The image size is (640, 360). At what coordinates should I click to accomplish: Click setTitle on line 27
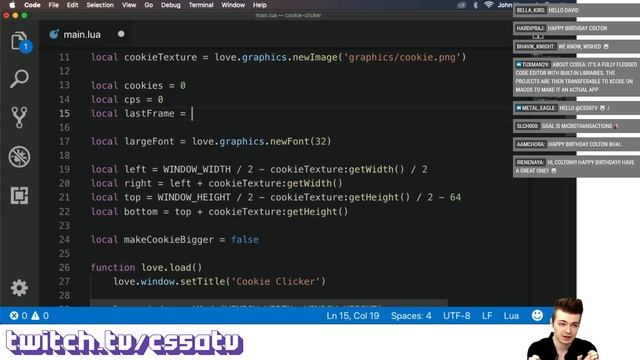[x=203, y=281]
